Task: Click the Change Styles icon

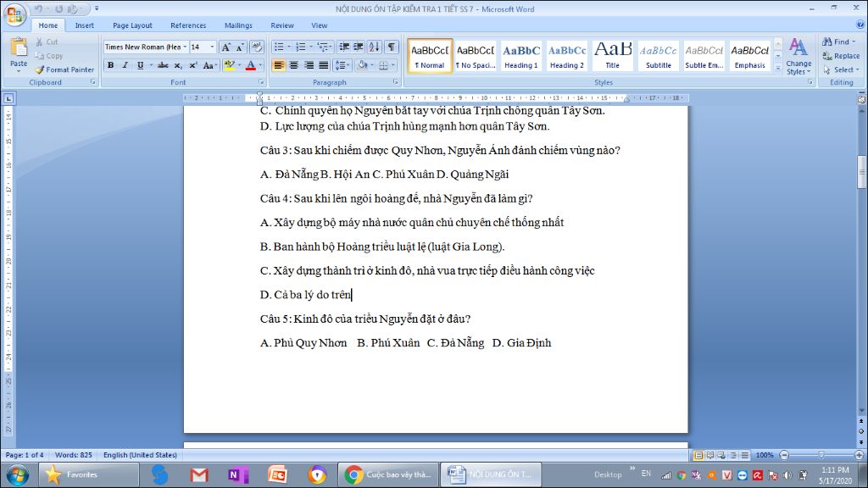Action: [798, 57]
